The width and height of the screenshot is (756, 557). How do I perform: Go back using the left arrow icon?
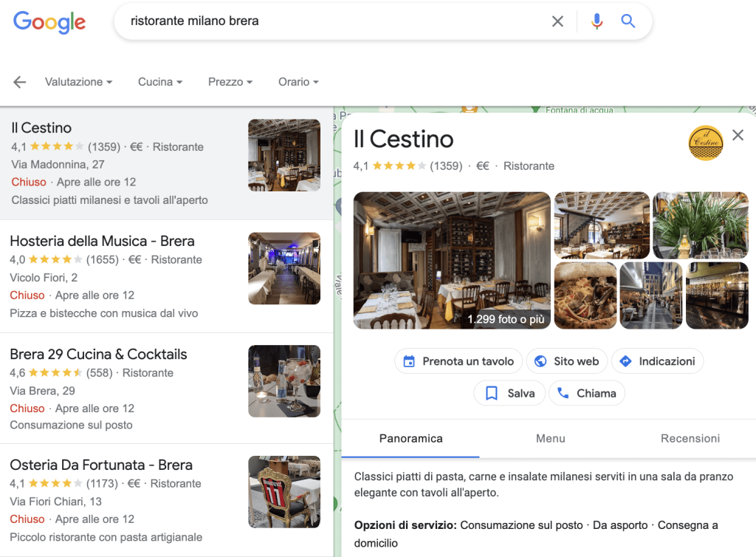[x=19, y=82]
